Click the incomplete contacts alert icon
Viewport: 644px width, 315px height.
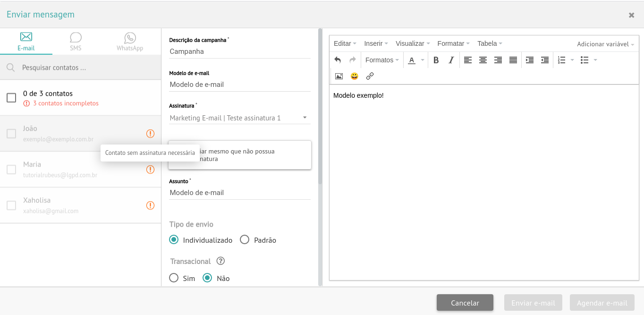point(26,103)
